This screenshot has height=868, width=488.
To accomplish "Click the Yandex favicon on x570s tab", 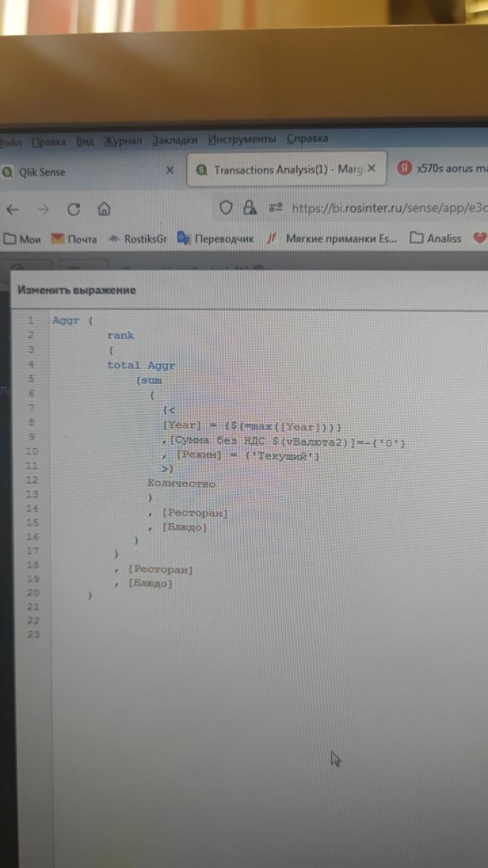I will pyautogui.click(x=404, y=168).
